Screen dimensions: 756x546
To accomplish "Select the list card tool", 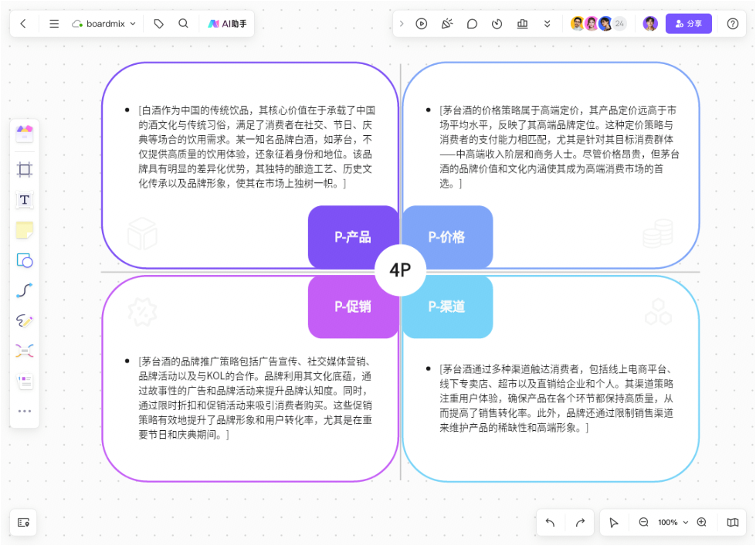I will tap(25, 382).
